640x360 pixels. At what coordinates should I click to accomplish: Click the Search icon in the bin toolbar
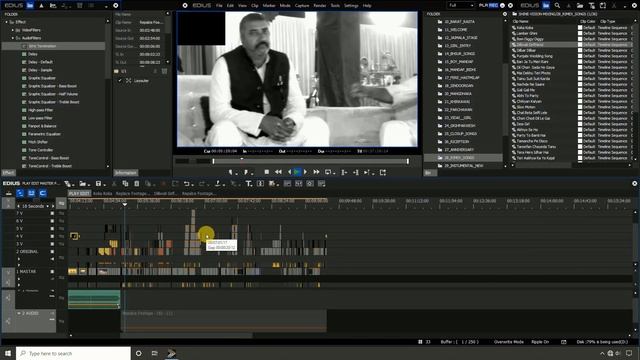[x=557, y=5]
